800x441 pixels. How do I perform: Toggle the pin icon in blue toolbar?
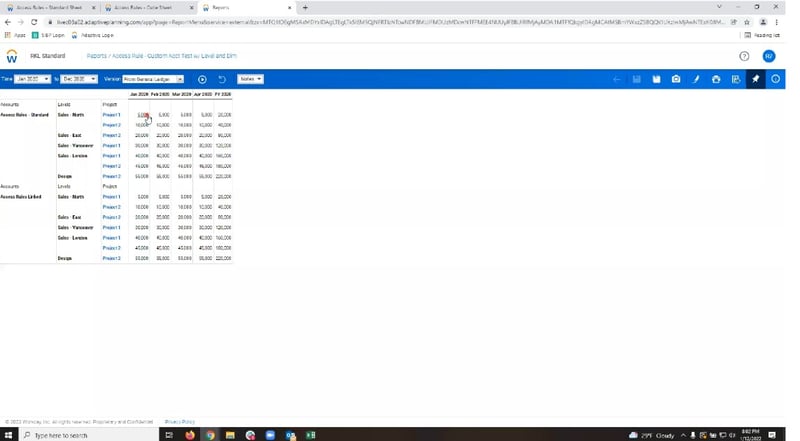click(755, 79)
